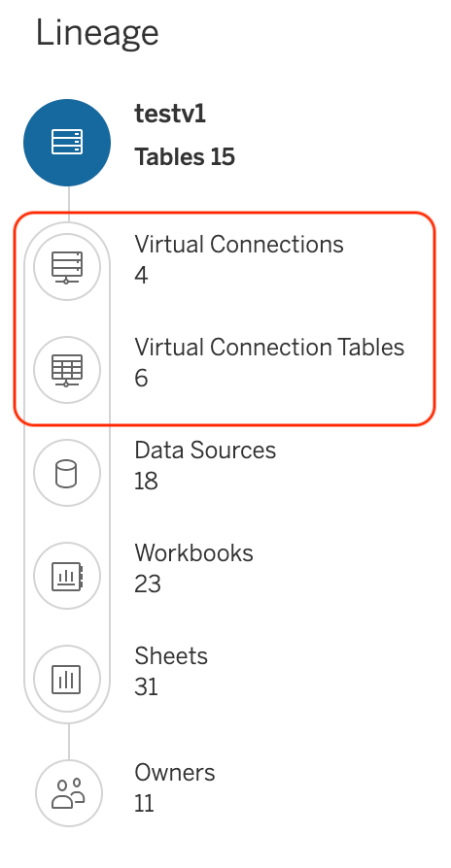
Task: Show the Virtual Connections lineage items
Action: [x=239, y=244]
